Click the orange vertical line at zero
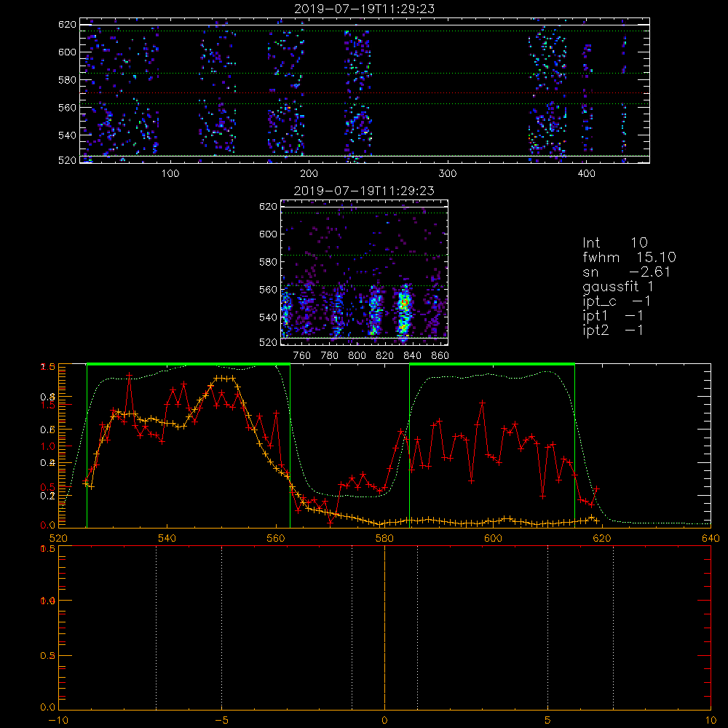The width and height of the screenshot is (728, 728). click(384, 627)
